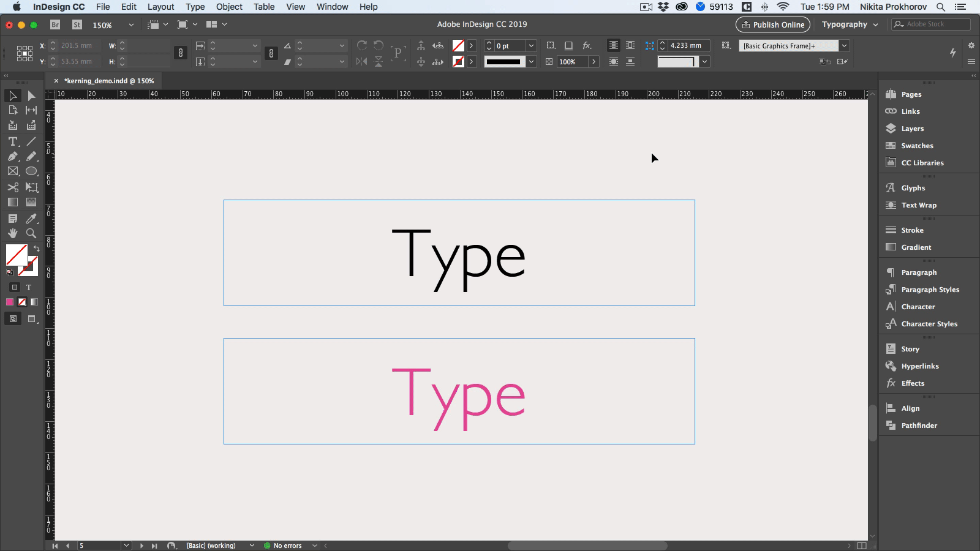Select the Ellipse tool
980x551 pixels.
(31, 171)
